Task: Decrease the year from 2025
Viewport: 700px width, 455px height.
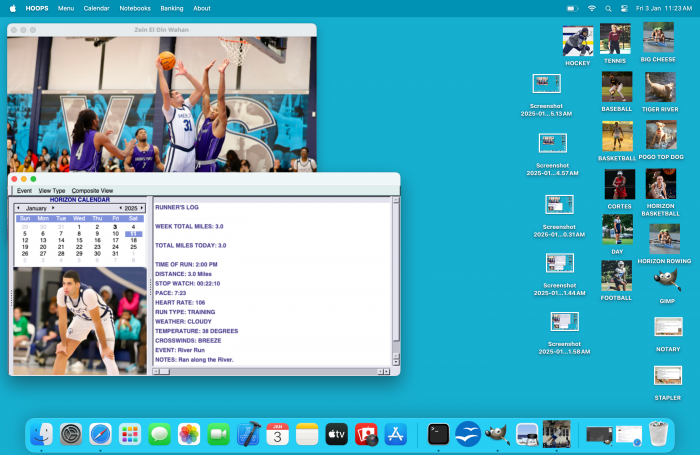Action: point(121,208)
